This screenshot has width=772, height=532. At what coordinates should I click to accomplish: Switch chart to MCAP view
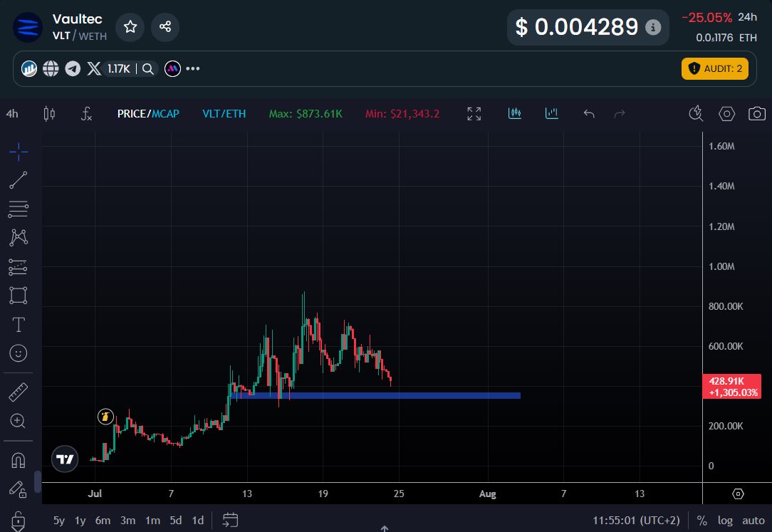pos(165,114)
